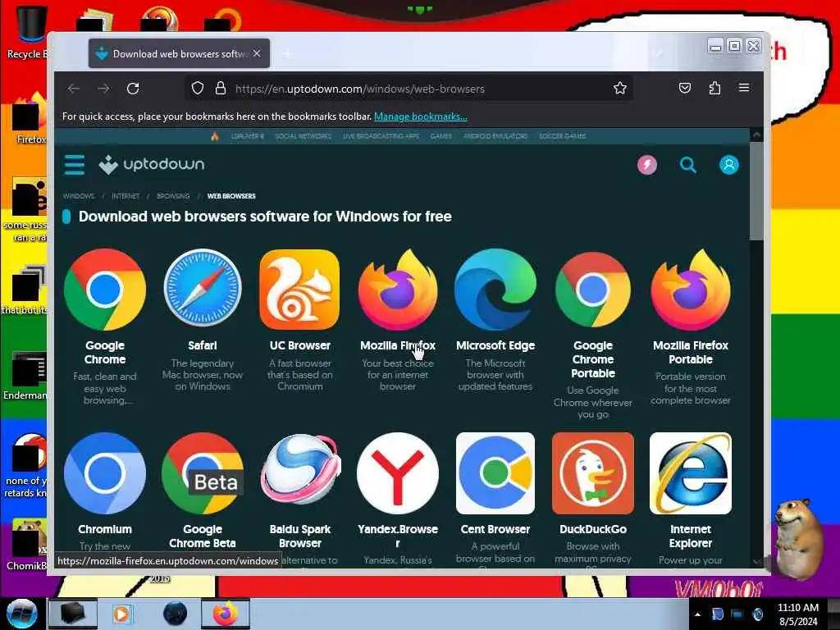The width and height of the screenshot is (840, 630).
Task: Go back to the previous page
Action: [x=74, y=89]
